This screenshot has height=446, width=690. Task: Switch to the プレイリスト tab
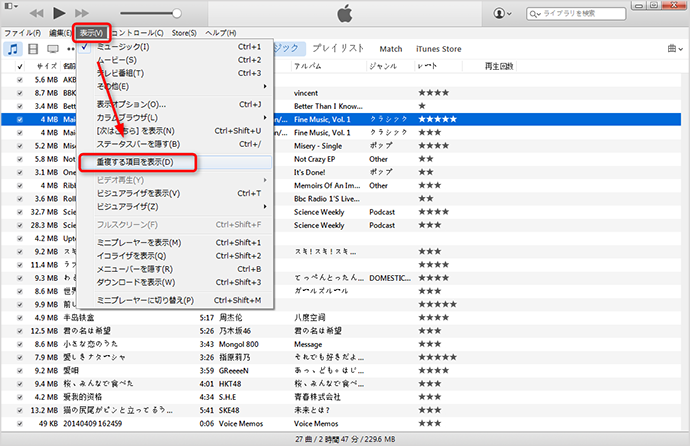coord(338,48)
